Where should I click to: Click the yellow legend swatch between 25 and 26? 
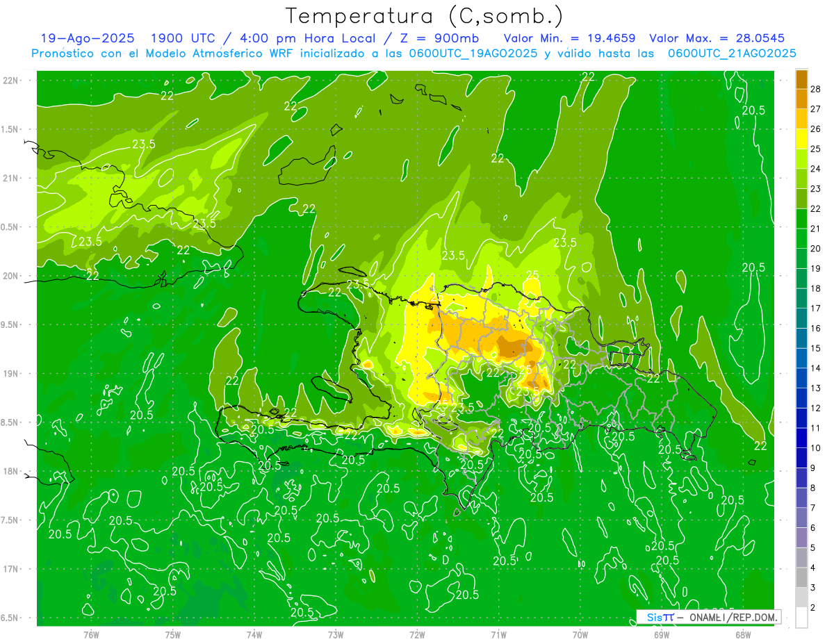(x=801, y=139)
